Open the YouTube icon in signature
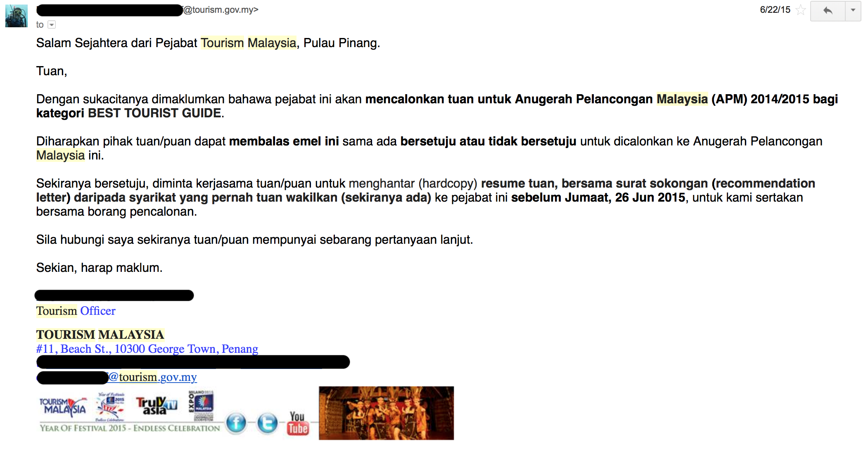This screenshot has width=868, height=452. [x=298, y=423]
